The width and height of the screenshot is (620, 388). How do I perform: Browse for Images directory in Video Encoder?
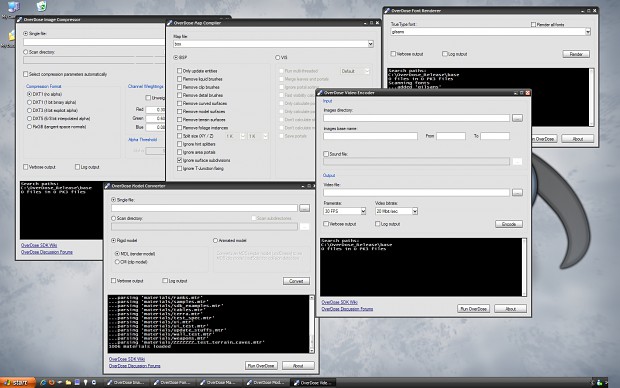[x=517, y=118]
